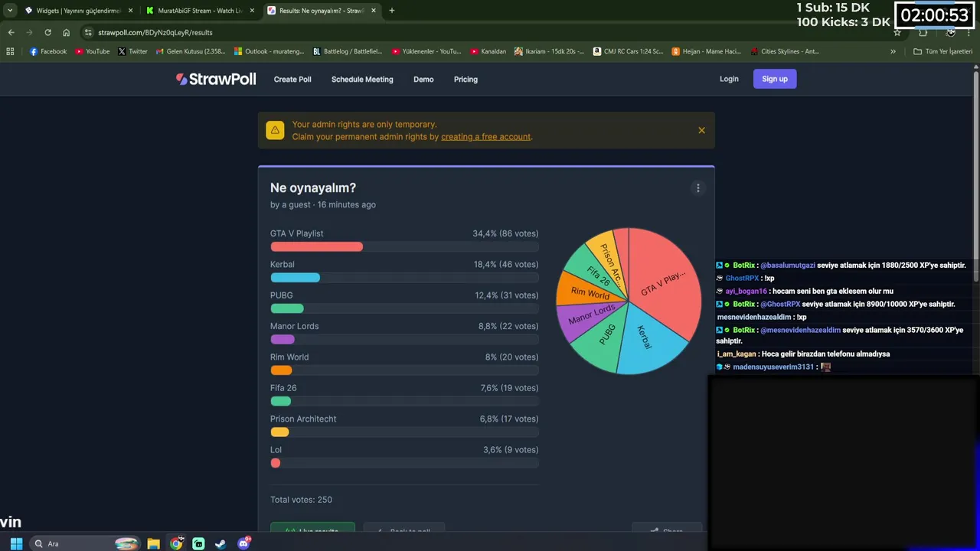Image resolution: width=980 pixels, height=551 pixels.
Task: Bookmark this page with the star icon
Action: pyautogui.click(x=897, y=32)
